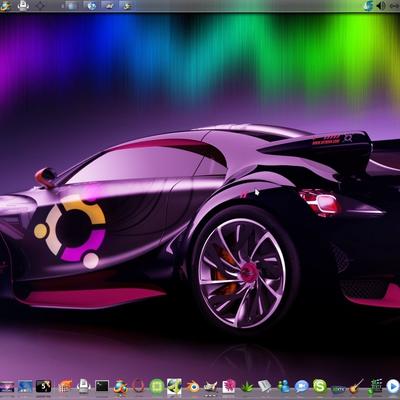Open the green circular grid dock icon
Image resolution: width=400 pixels, height=400 pixels.
(157, 386)
